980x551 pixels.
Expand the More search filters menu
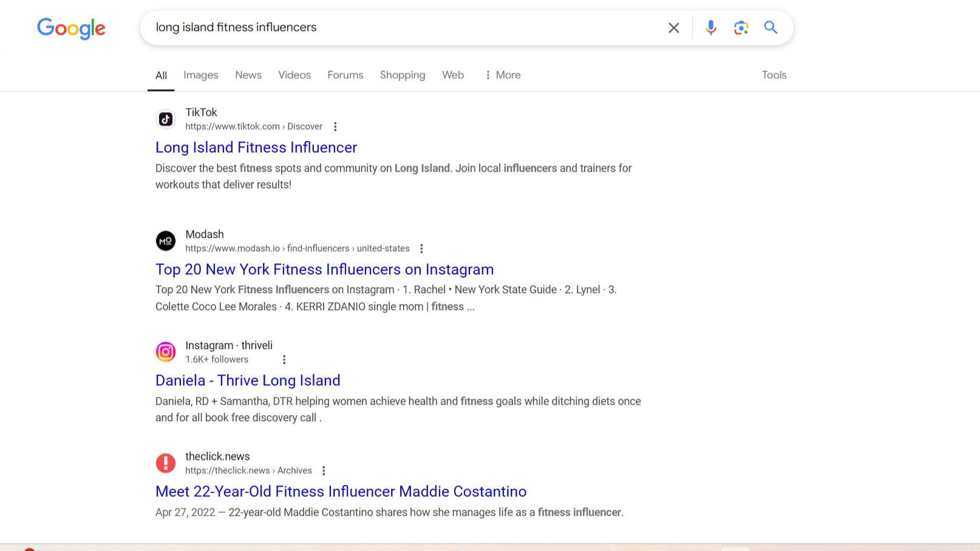pyautogui.click(x=503, y=75)
